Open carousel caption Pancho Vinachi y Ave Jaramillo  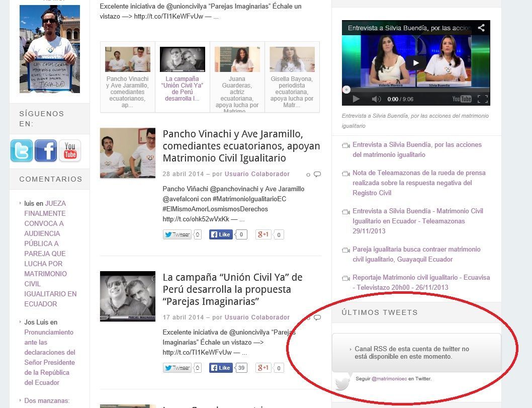127,92
